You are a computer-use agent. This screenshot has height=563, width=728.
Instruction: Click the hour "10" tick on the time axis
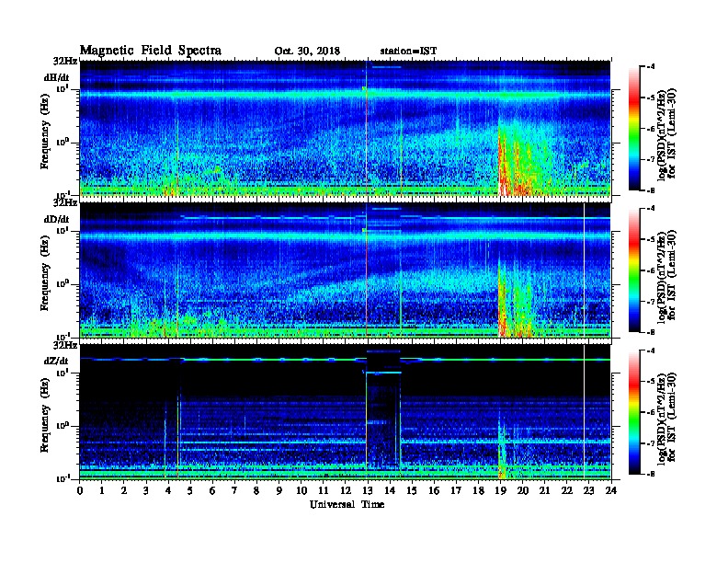[301, 490]
